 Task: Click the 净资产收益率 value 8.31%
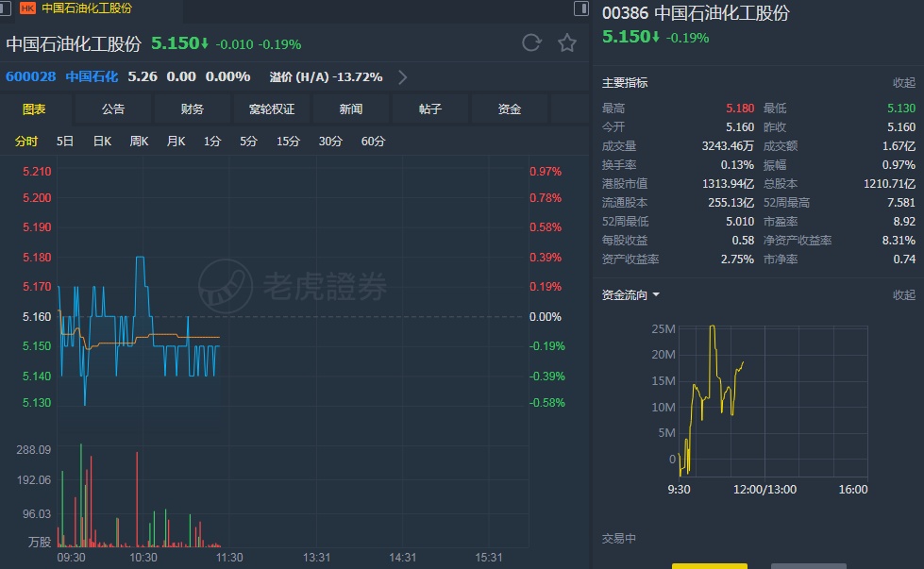[x=899, y=241]
